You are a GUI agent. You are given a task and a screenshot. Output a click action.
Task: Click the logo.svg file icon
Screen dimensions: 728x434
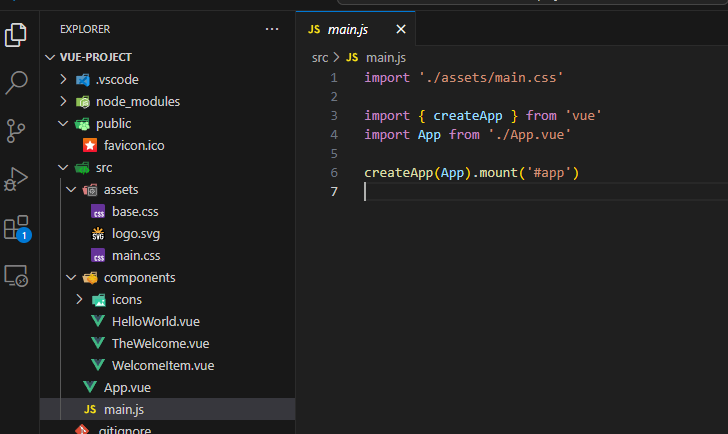98,233
